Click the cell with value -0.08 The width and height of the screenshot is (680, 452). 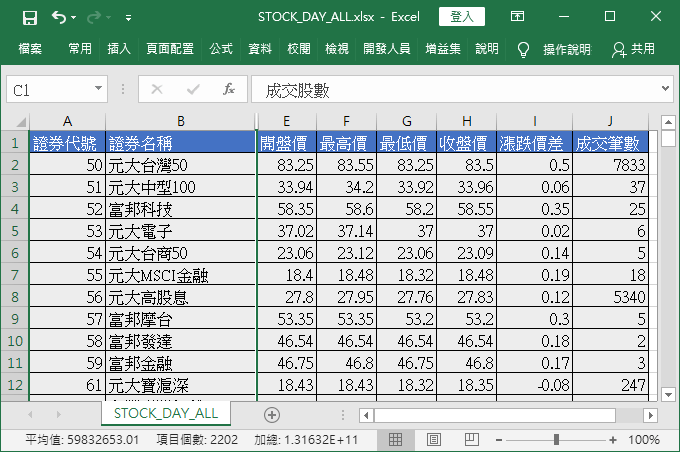(x=534, y=385)
